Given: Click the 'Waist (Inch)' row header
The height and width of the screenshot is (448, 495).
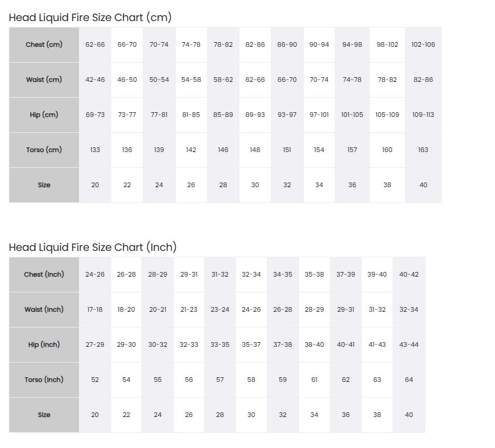Looking at the screenshot, I should point(44,309).
